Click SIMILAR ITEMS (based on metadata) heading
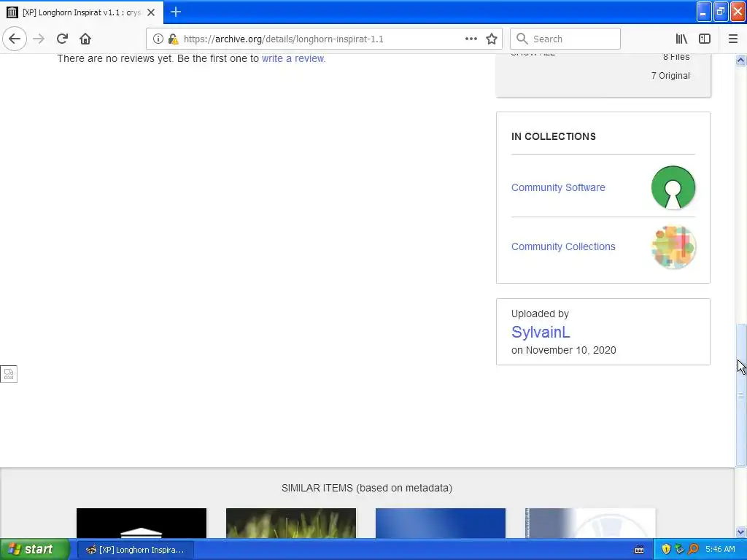The height and width of the screenshot is (560, 747). [x=367, y=488]
